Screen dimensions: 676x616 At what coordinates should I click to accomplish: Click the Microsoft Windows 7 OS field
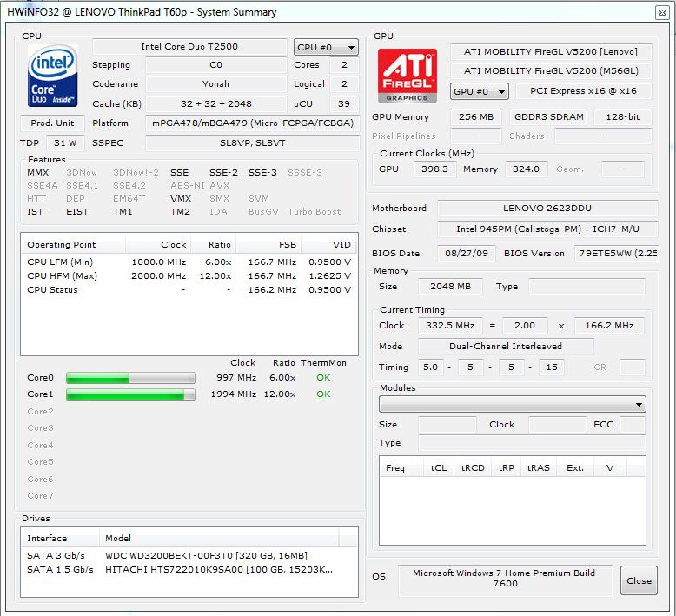pos(505,579)
